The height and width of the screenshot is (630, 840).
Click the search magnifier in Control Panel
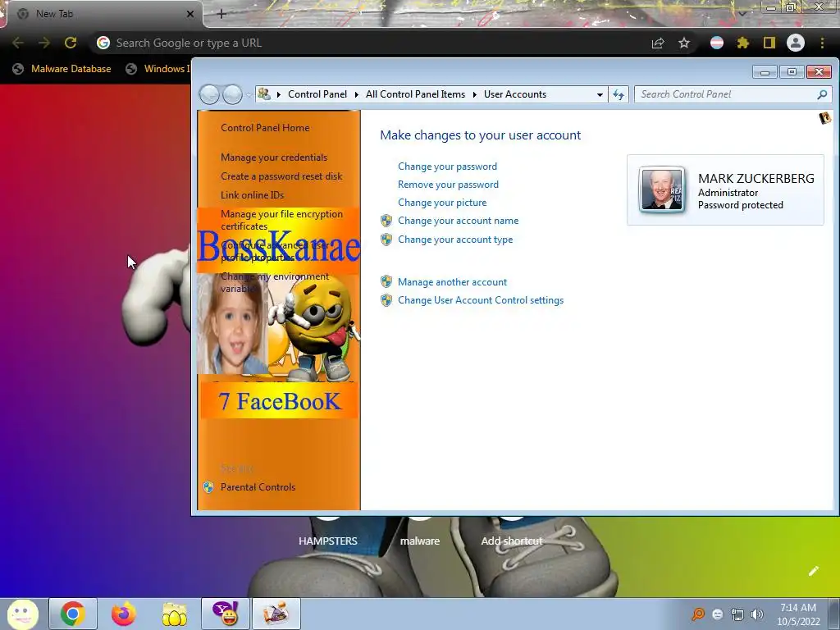click(822, 94)
